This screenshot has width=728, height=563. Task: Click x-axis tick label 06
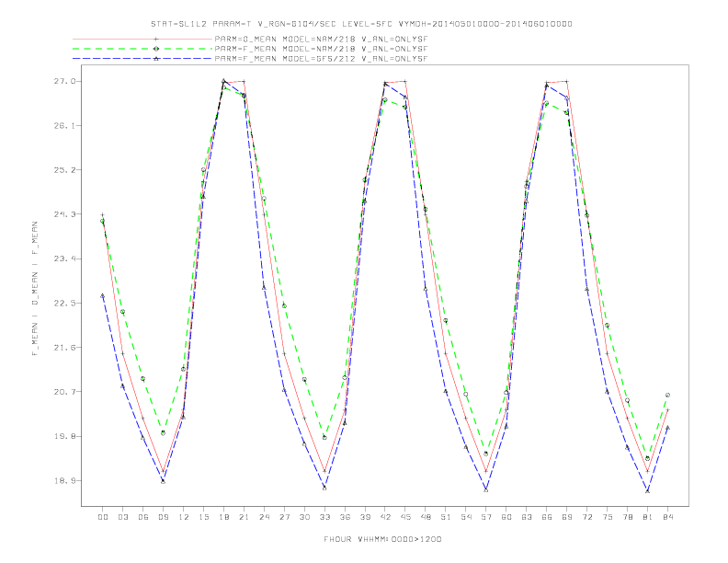click(x=143, y=517)
